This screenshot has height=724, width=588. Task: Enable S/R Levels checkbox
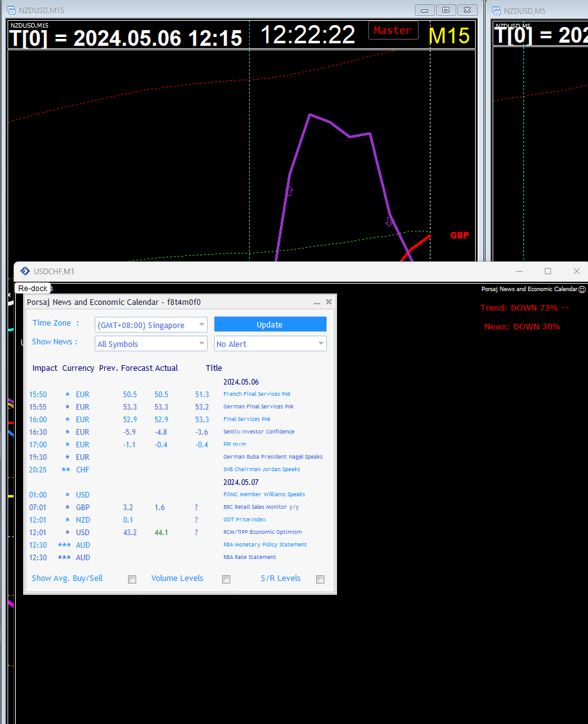320,579
